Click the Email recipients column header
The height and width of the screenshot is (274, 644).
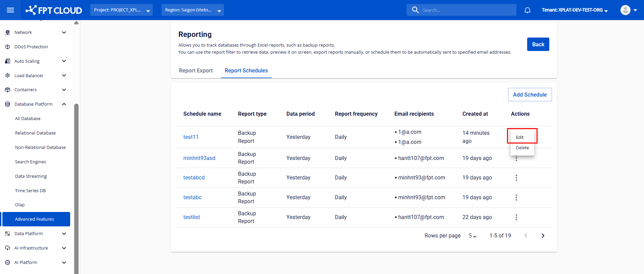click(414, 114)
